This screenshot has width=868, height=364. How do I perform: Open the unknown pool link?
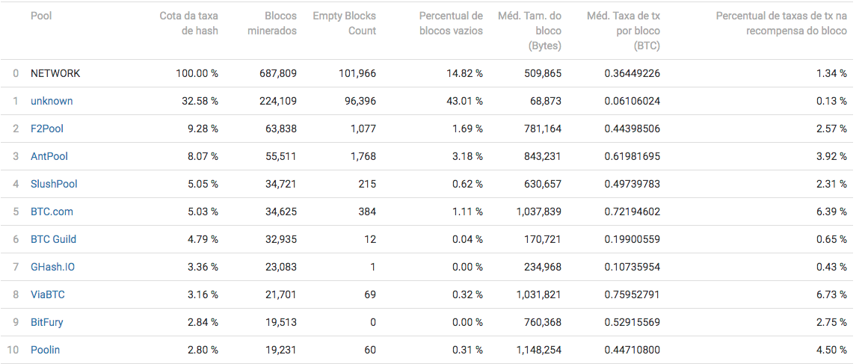[x=52, y=101]
